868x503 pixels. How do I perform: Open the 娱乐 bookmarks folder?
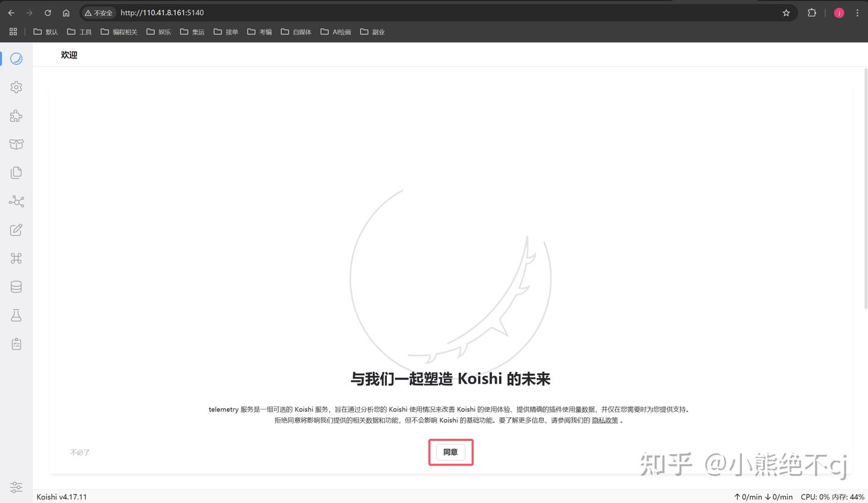pos(159,32)
